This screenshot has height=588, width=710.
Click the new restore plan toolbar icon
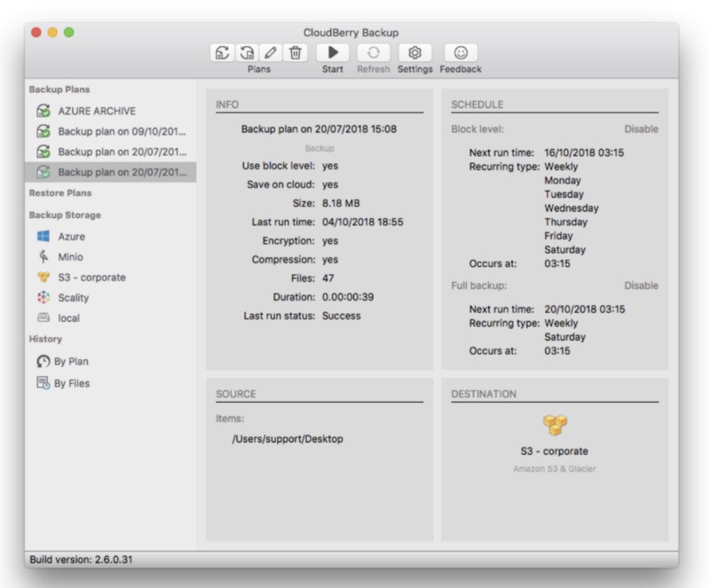pyautogui.click(x=247, y=53)
